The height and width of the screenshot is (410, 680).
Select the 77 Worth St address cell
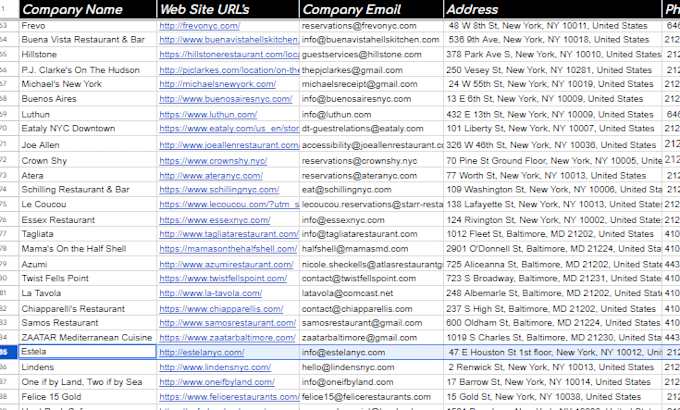coord(553,176)
